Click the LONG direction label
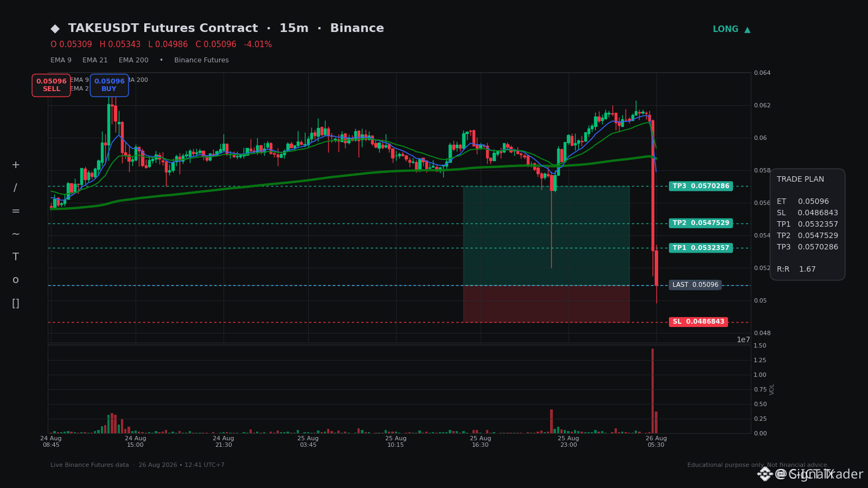Image resolution: width=868 pixels, height=488 pixels. [x=725, y=29]
